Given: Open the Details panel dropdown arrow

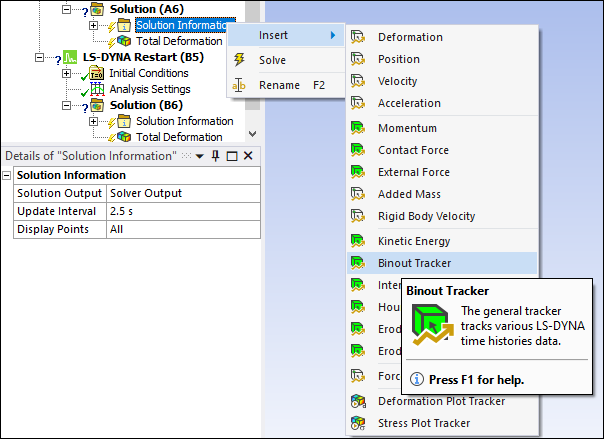Looking at the screenshot, I should (200, 156).
